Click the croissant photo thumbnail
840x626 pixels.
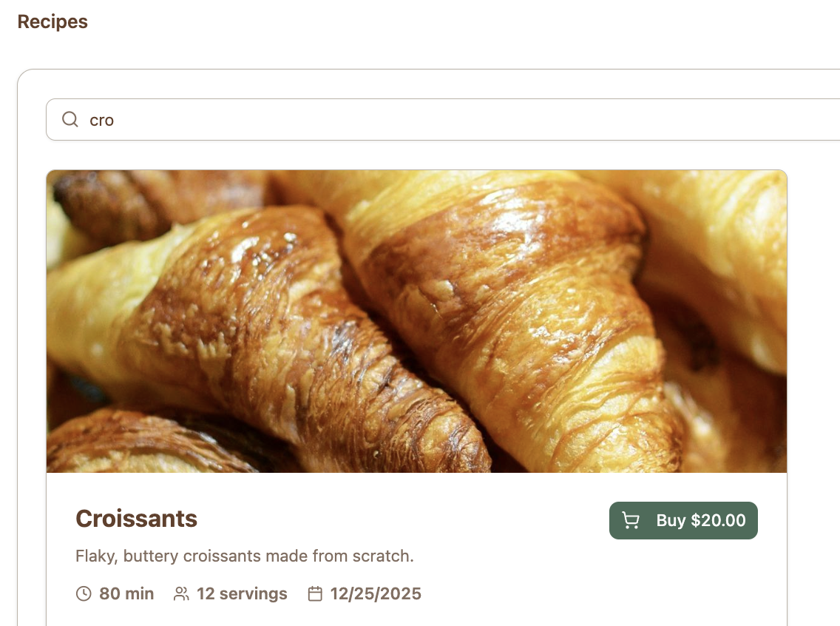[416, 321]
